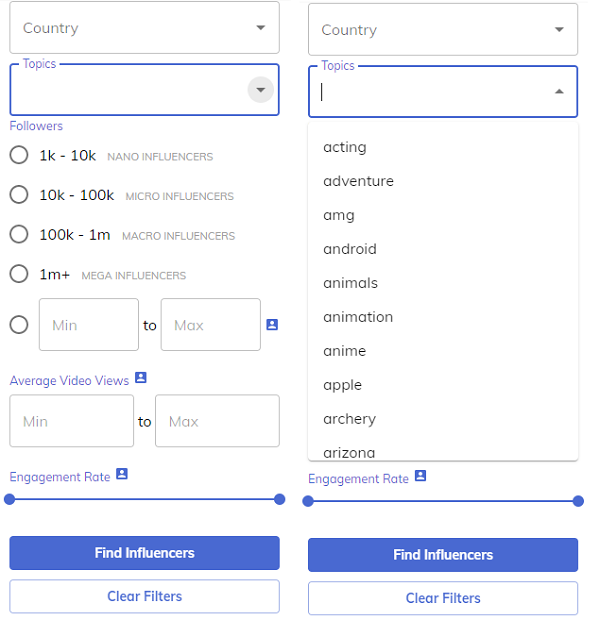Screen dimensions: 600x637
Task: Select the 1m+ mega influencers radio button
Action: coord(19,274)
